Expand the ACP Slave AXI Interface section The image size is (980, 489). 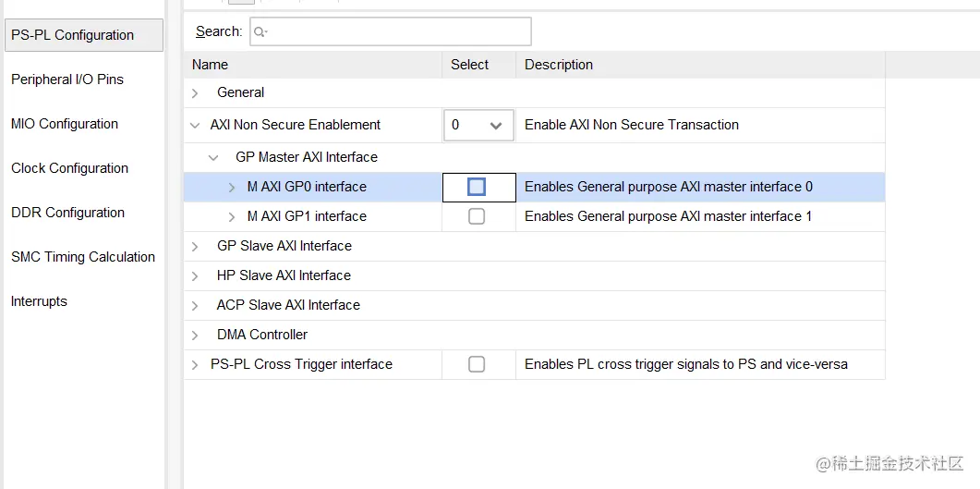coord(195,305)
